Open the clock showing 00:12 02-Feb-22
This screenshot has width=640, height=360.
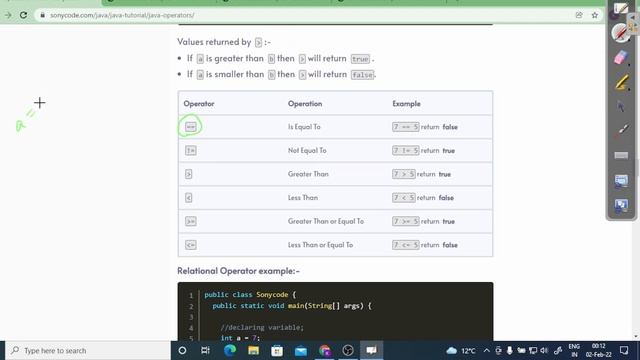click(599, 350)
